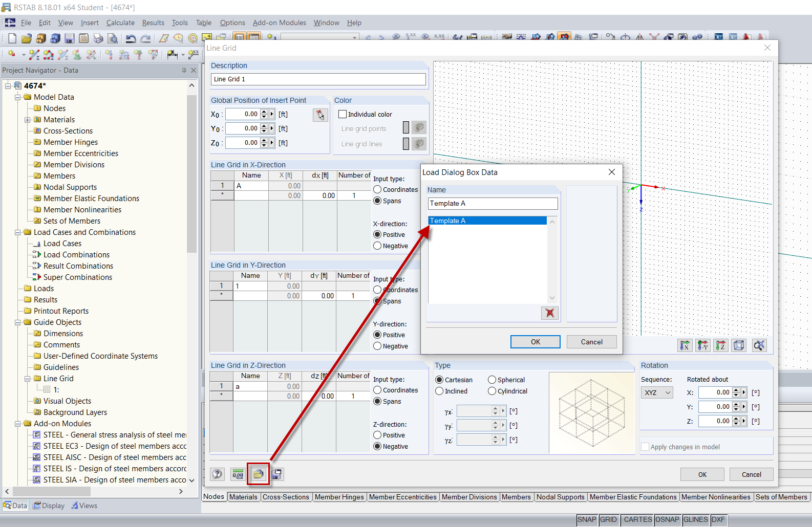The width and height of the screenshot is (812, 527).
Task: Open the Calculate menu
Action: click(x=120, y=23)
